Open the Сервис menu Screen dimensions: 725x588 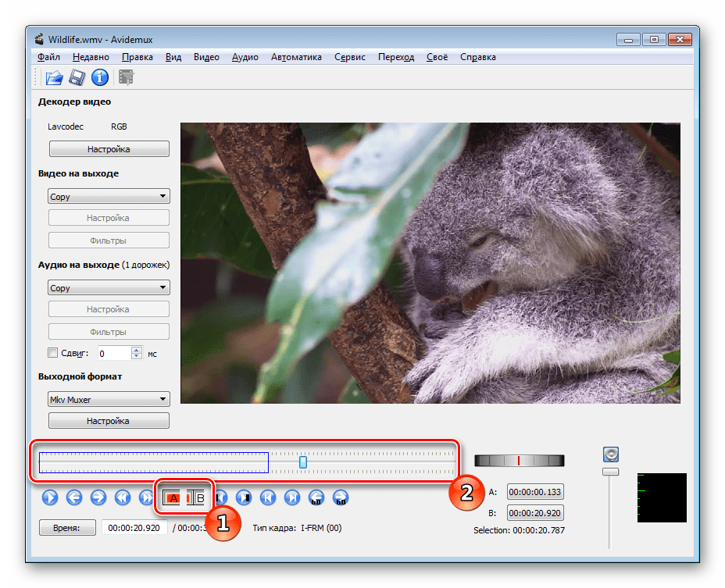click(350, 57)
